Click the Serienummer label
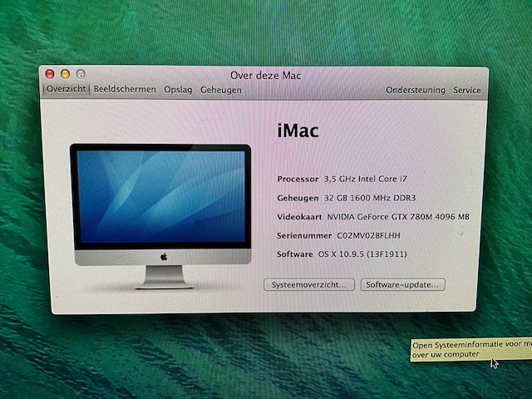The width and height of the screenshot is (532, 399). [304, 235]
